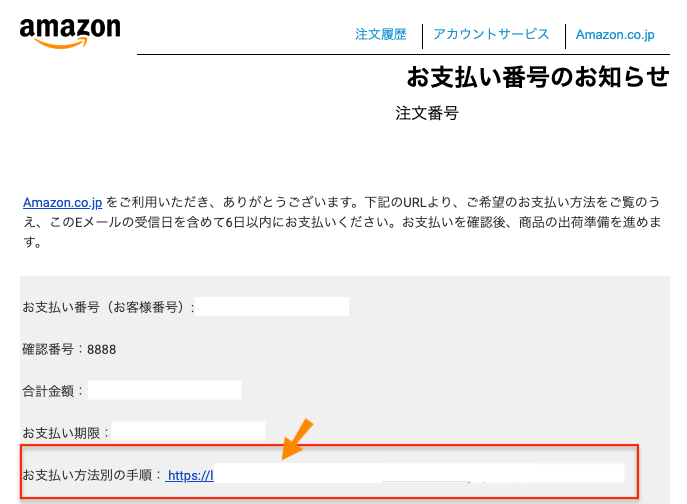Click the お支払い番号（お客様番号） label
Viewport: 687px width, 504px height.
coord(106,307)
